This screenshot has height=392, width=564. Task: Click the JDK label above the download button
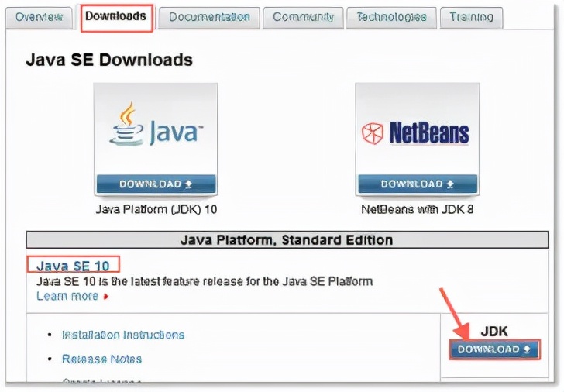pos(494,332)
